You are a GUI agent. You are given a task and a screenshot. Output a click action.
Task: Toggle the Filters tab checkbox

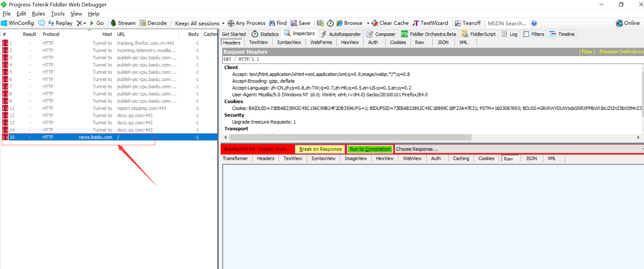(526, 34)
